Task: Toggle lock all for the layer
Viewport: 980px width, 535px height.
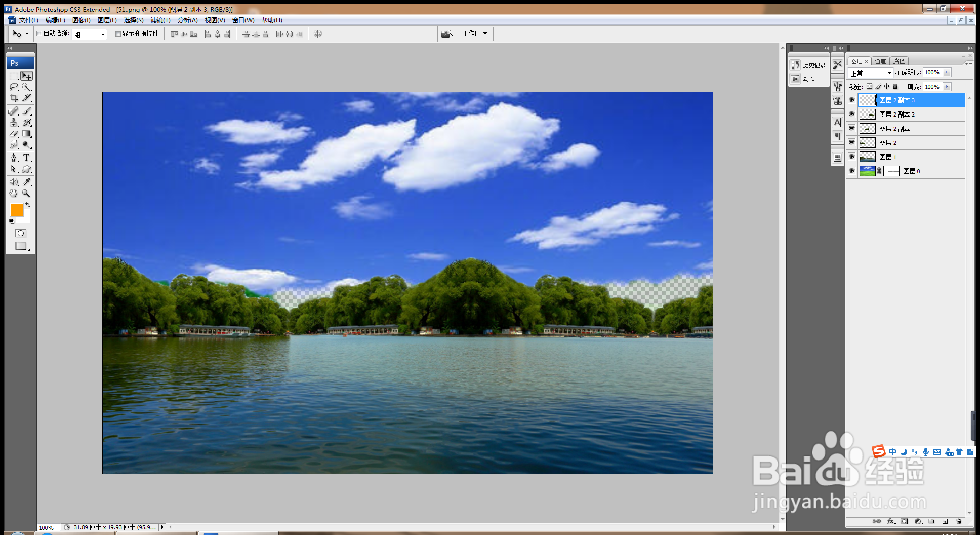Action: click(x=895, y=86)
